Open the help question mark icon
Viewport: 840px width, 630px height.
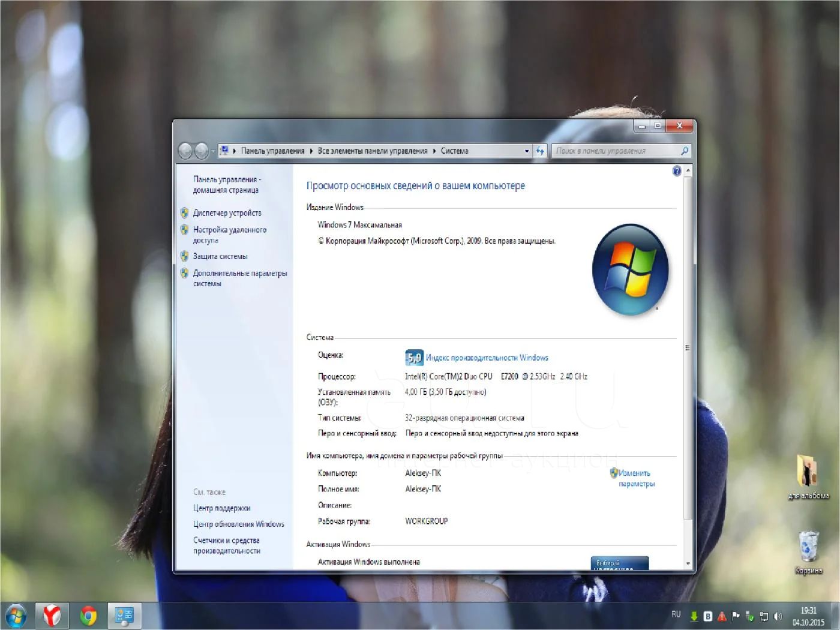point(677,171)
